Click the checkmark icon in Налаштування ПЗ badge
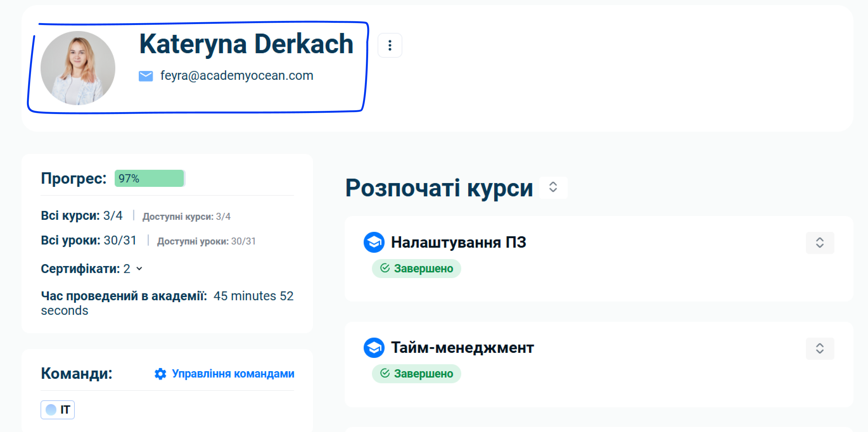The image size is (868, 432). pyautogui.click(x=385, y=268)
